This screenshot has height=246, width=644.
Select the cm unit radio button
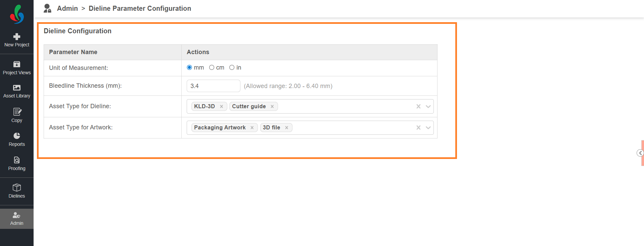click(x=212, y=68)
